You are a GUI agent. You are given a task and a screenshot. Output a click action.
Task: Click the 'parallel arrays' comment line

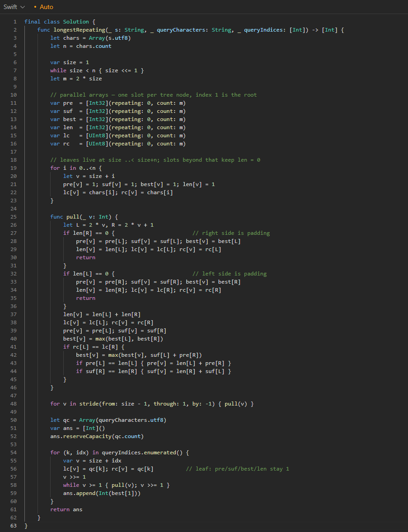(154, 95)
